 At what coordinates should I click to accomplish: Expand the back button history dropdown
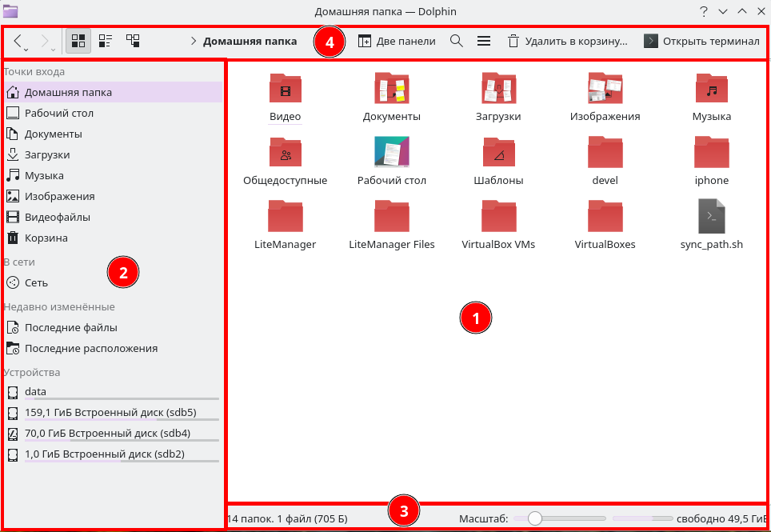26,49
